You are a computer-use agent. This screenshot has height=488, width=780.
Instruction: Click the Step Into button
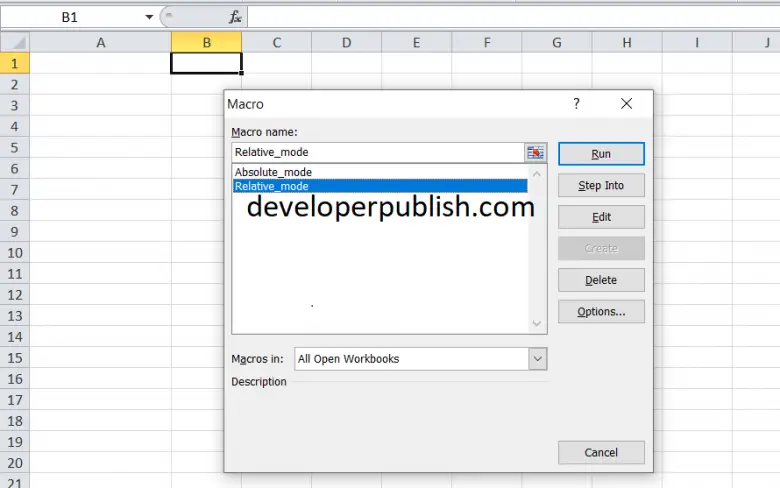pos(601,185)
